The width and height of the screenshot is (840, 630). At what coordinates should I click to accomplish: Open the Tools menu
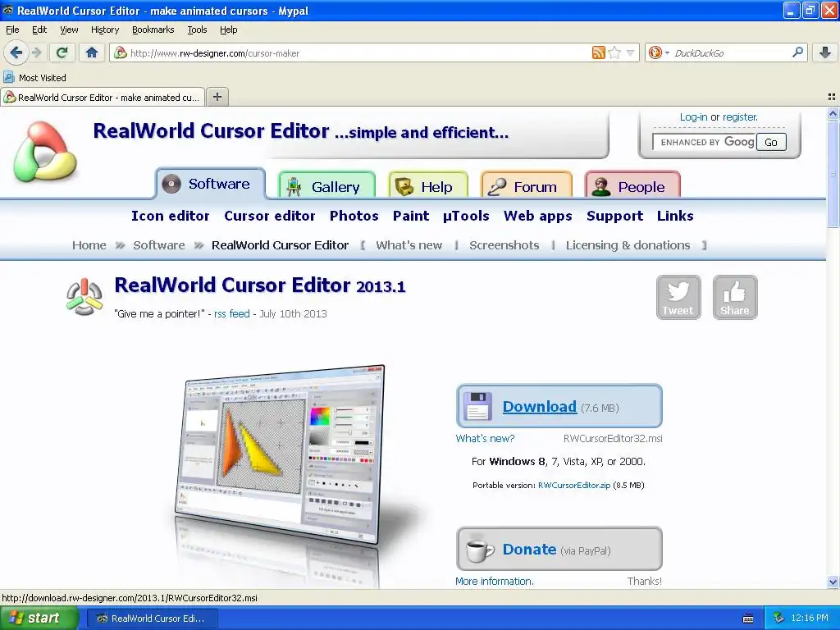pos(197,30)
